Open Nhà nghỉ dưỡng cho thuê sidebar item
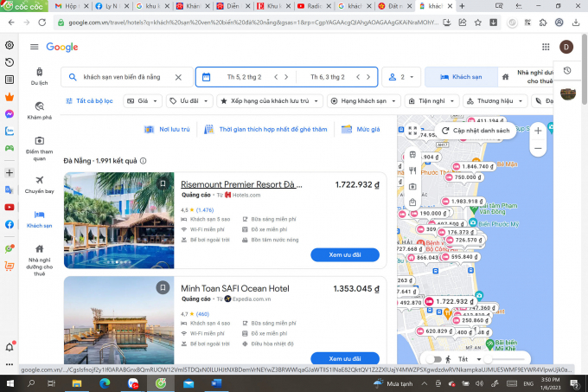This screenshot has height=392, width=588. 40,260
